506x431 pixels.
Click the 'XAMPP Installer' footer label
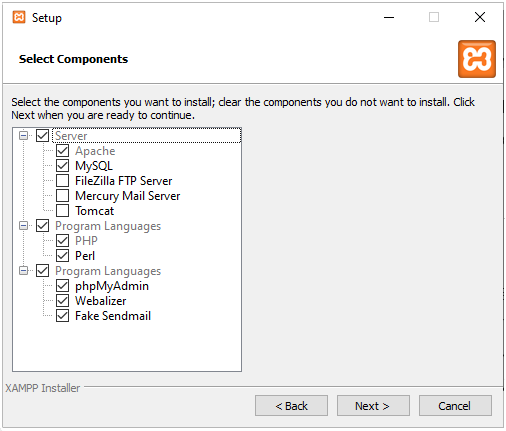(43, 388)
